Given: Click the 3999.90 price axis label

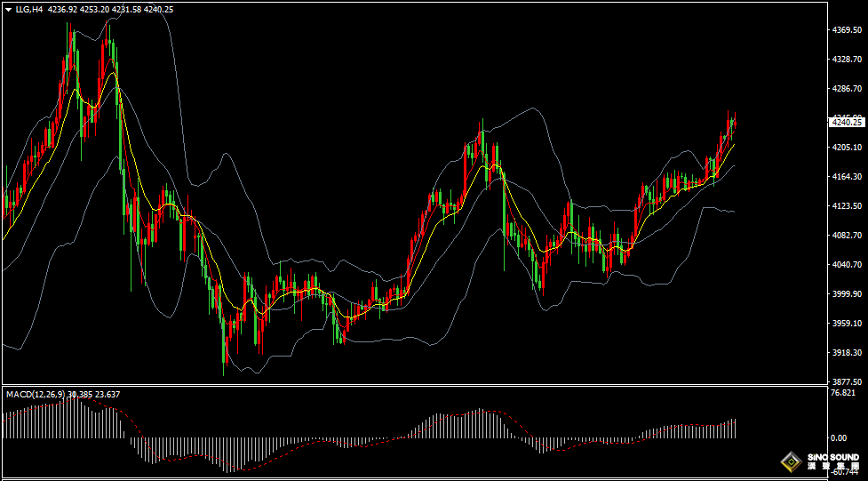Looking at the screenshot, I should [847, 294].
